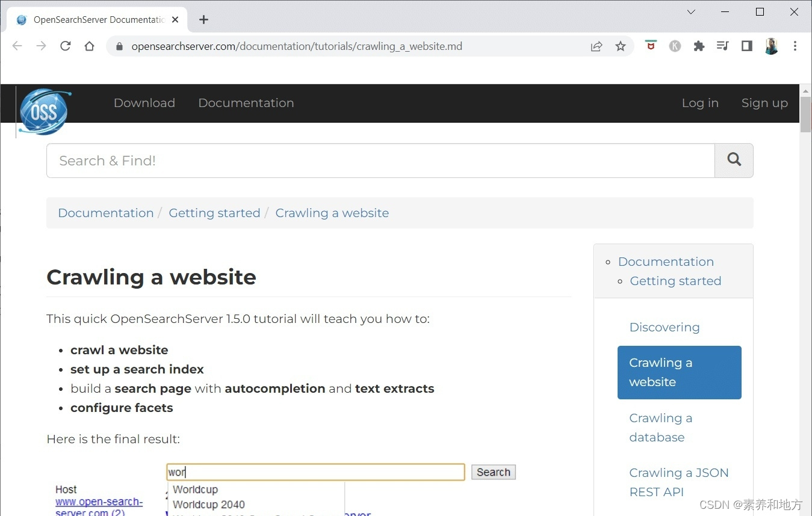
Task: Share this page via the share icon
Action: coord(597,46)
